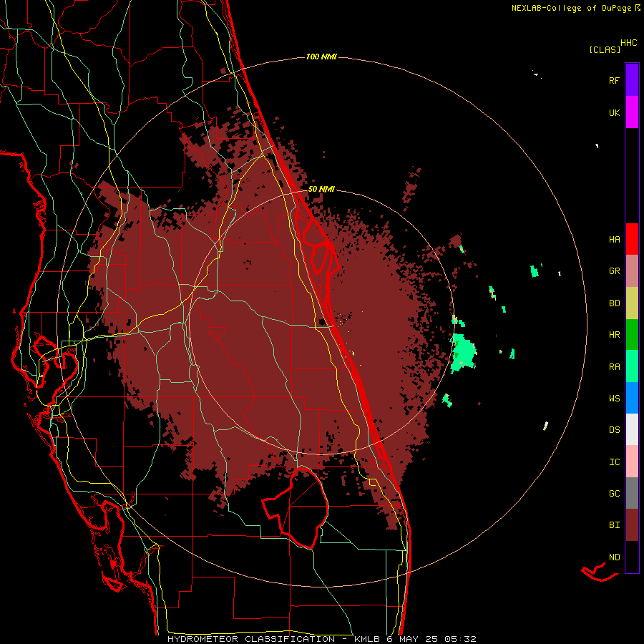Select the BD yellow legend swatch
The image size is (644, 644).
coord(632,303)
